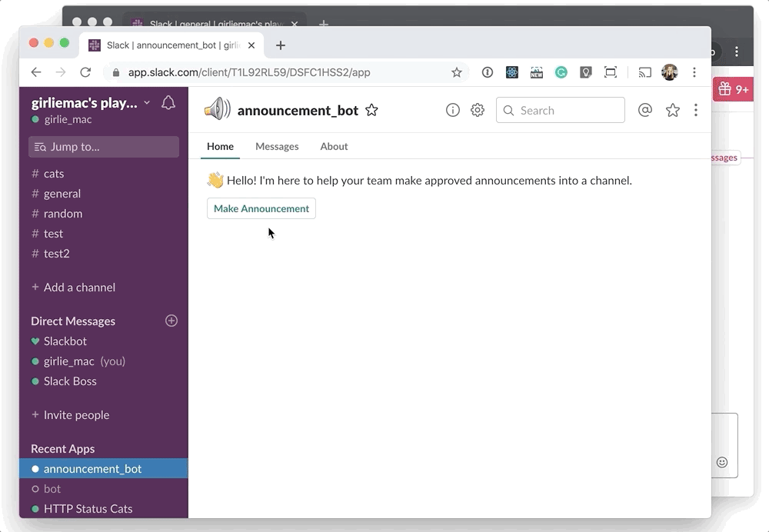Screen dimensions: 769x532
Task: Close the announcement_bot browser tab
Action: click(251, 45)
